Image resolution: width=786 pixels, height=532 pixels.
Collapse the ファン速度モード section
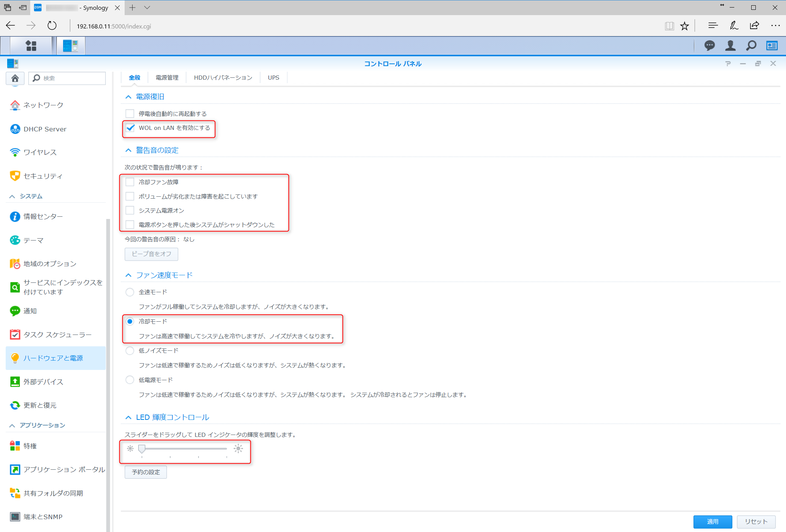click(128, 275)
